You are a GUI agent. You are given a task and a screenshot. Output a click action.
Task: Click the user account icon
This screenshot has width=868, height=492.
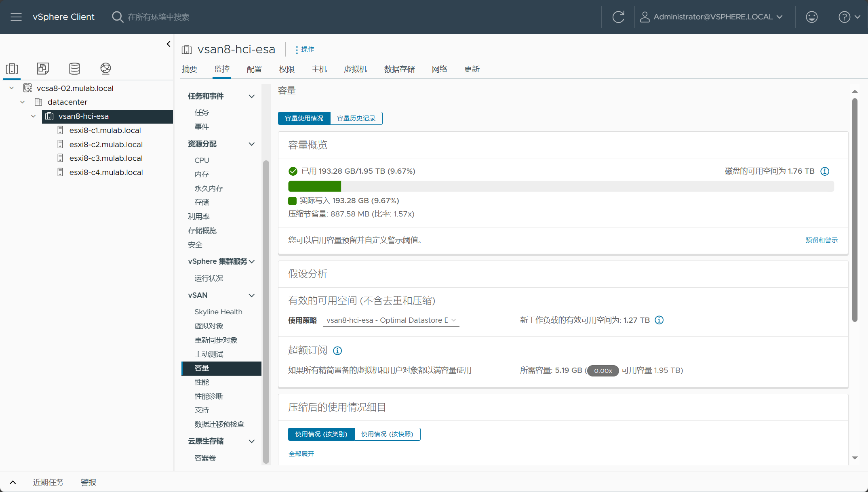[x=645, y=17]
